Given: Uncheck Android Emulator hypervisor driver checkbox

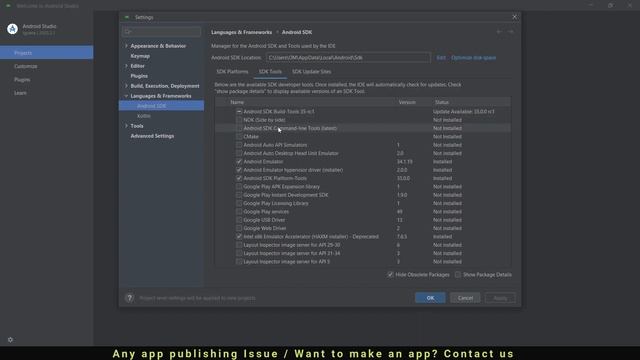Looking at the screenshot, I should pos(239,170).
